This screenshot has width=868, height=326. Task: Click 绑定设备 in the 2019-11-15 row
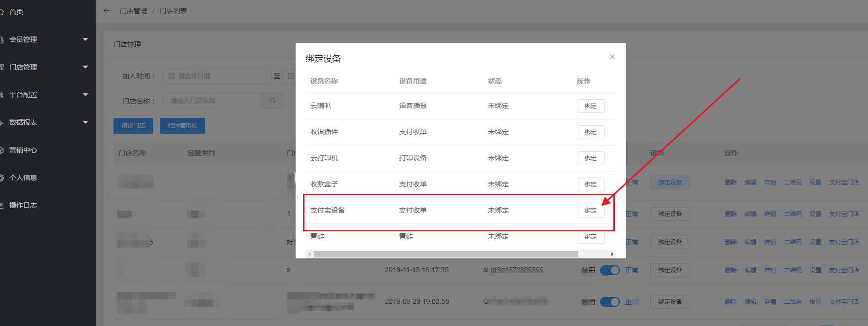[x=670, y=270]
